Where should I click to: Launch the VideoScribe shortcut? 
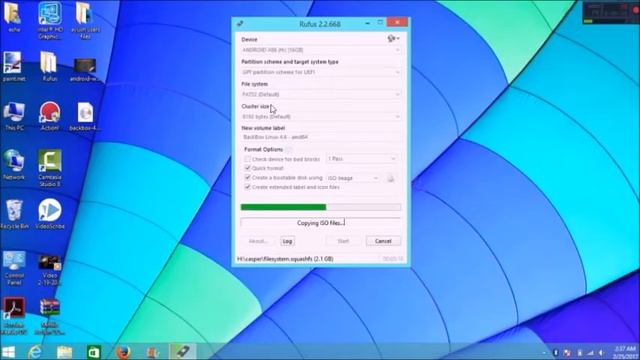tap(50, 213)
